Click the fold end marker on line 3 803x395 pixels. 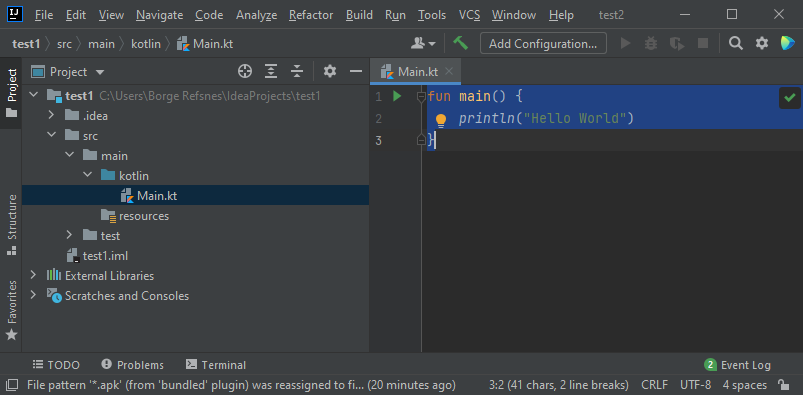click(421, 140)
